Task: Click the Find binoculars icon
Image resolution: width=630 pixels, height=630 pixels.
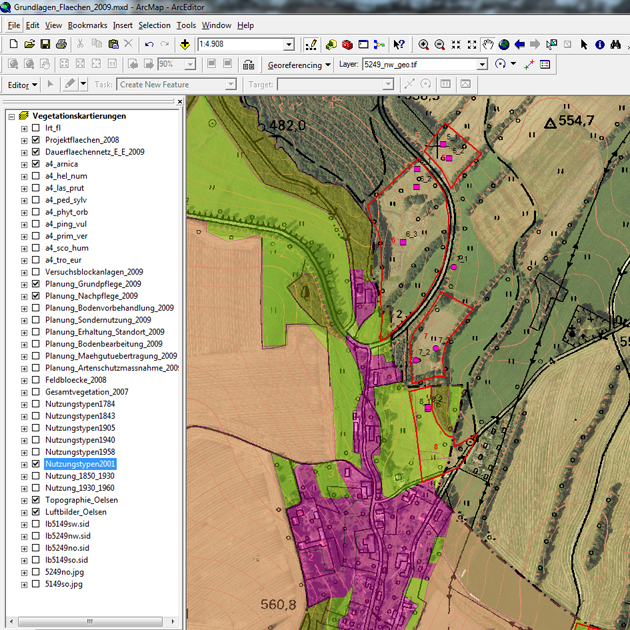Action: 616,44
